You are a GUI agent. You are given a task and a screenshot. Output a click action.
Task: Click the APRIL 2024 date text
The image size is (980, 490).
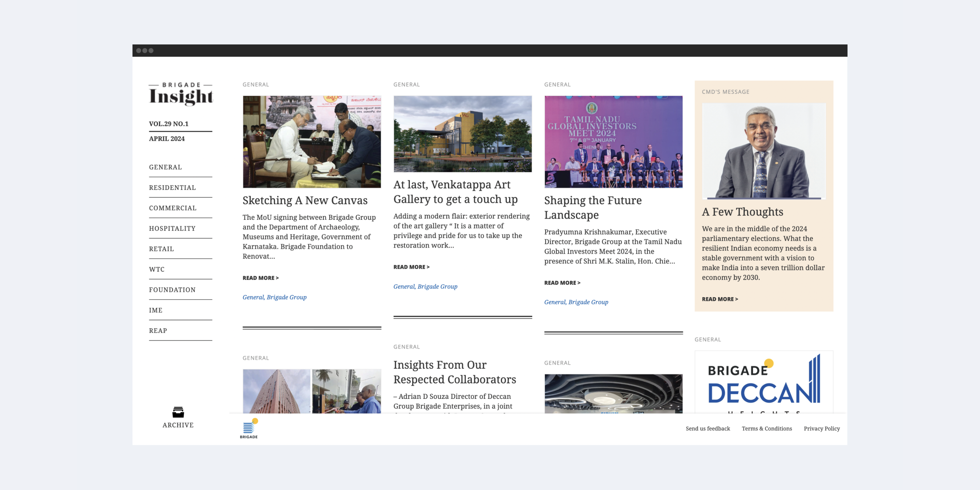pos(167,138)
